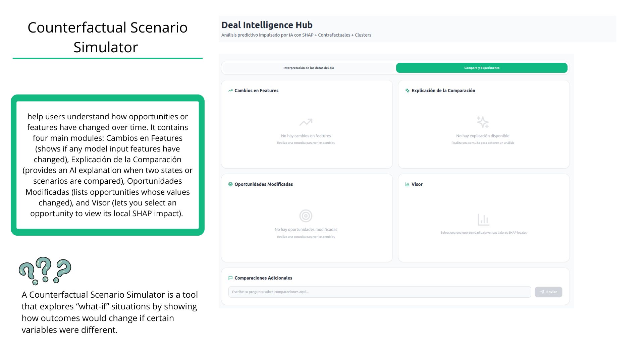Viewport: 644px width, 362px height.
Task: Select the Compara y Experimenta tab
Action: coord(482,68)
